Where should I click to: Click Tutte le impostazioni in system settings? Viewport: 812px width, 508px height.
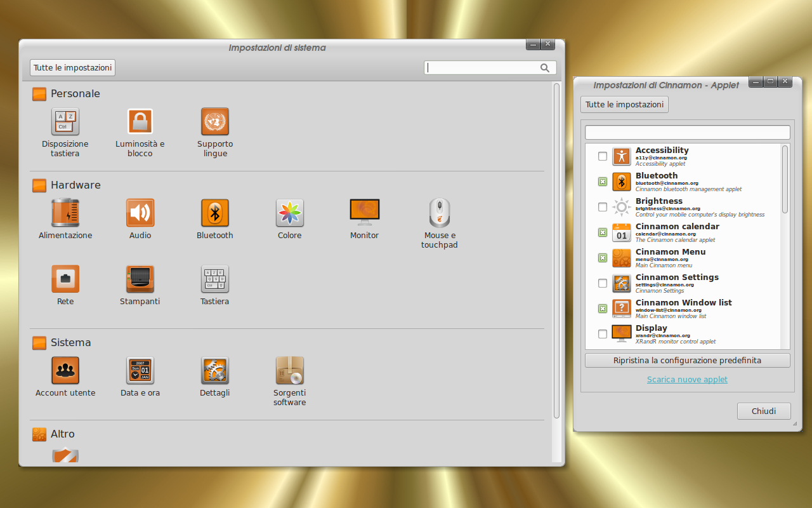click(73, 67)
